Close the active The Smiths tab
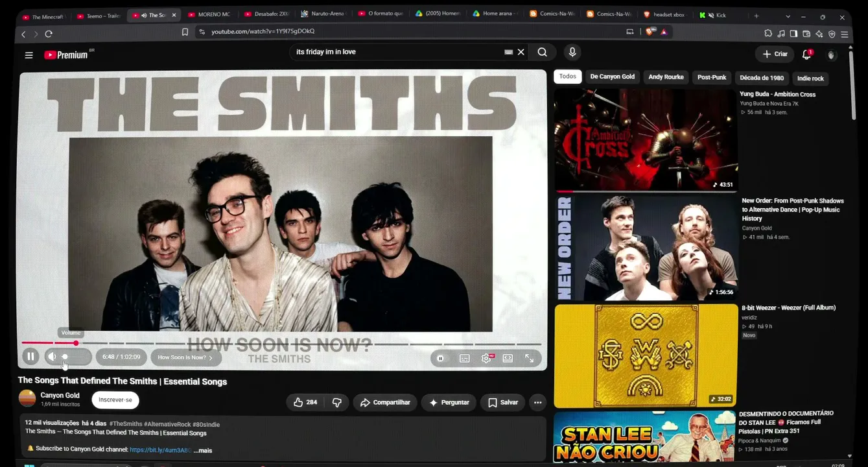This screenshot has width=868, height=467. click(174, 15)
